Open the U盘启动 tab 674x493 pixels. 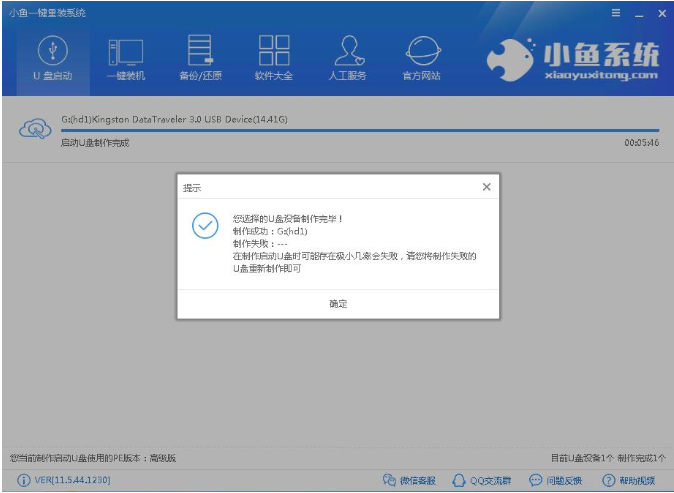[x=53, y=59]
